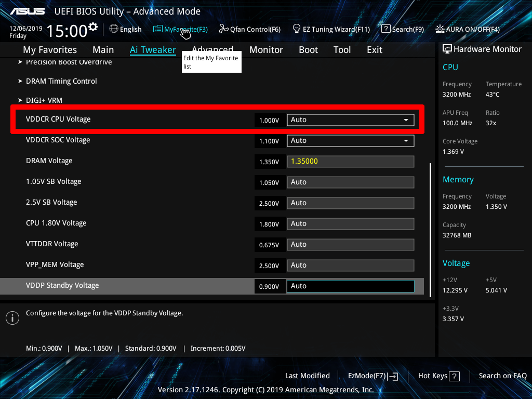Screen dimensions: 532x399
Task: Open the Monitor tab
Action: click(x=266, y=50)
